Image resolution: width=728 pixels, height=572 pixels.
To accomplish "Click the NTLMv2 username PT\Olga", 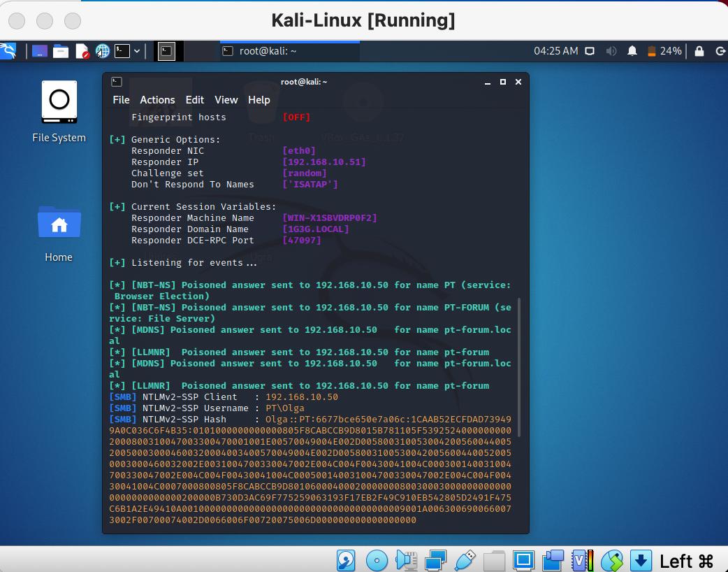I will point(285,408).
